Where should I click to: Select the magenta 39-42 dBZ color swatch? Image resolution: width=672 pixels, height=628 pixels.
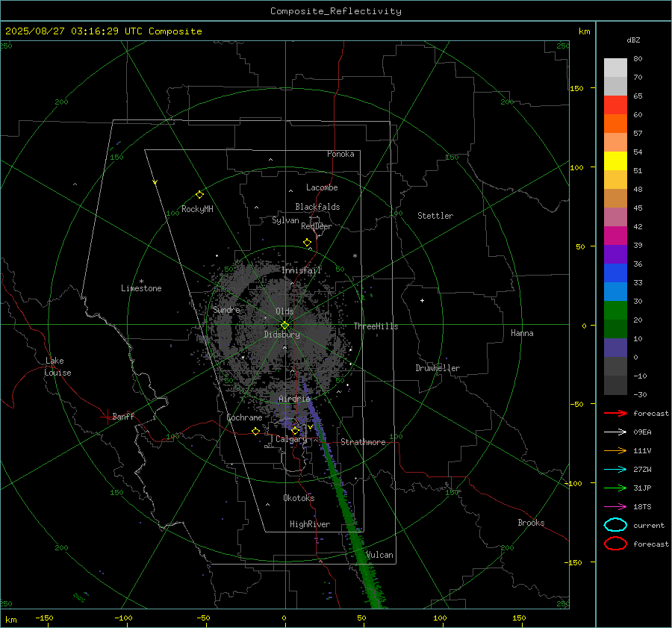pyautogui.click(x=615, y=235)
